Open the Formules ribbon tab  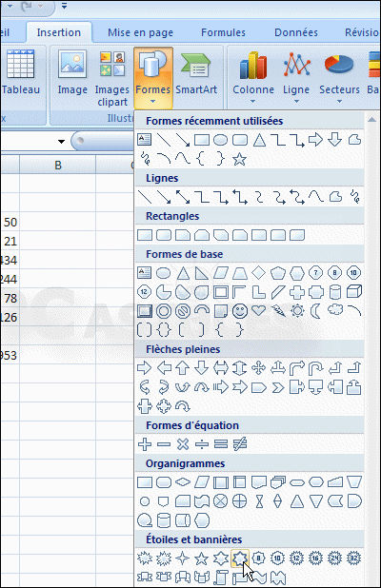[223, 32]
